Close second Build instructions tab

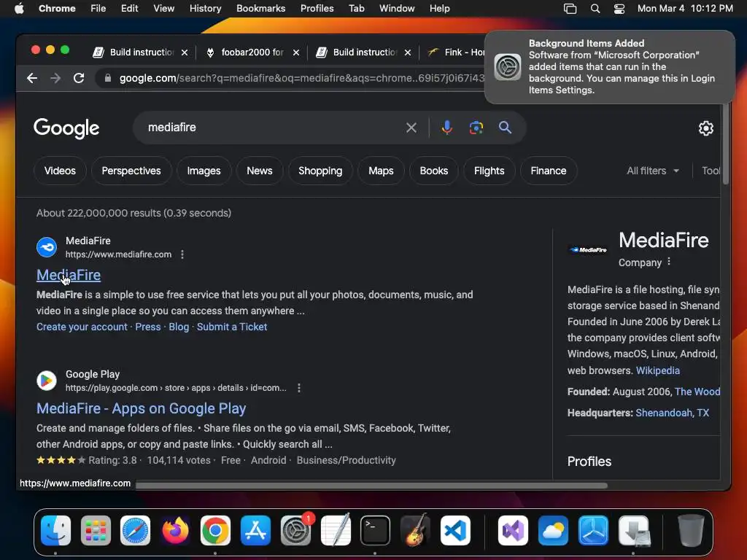tap(407, 52)
